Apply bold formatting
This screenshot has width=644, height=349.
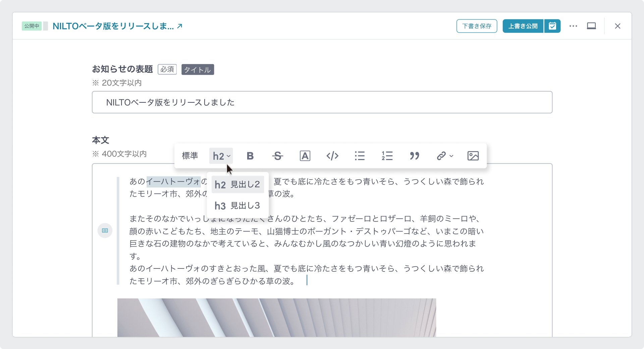(x=250, y=156)
